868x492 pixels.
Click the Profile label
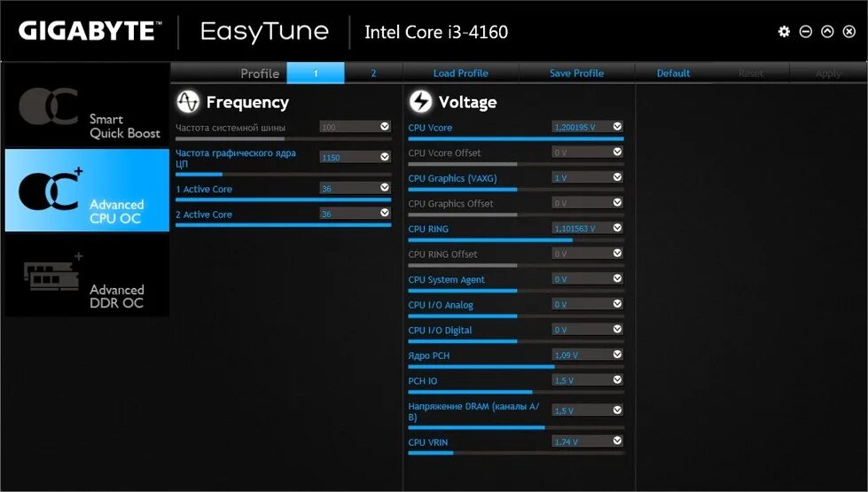tap(260, 74)
